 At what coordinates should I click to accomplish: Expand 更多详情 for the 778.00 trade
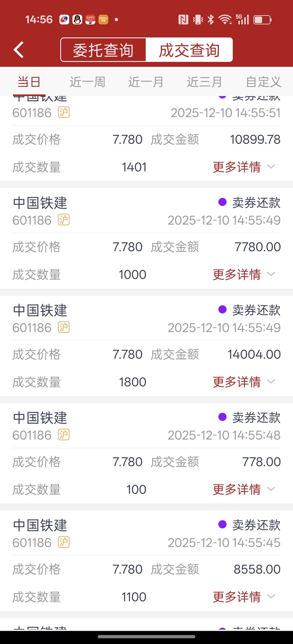coord(244,489)
